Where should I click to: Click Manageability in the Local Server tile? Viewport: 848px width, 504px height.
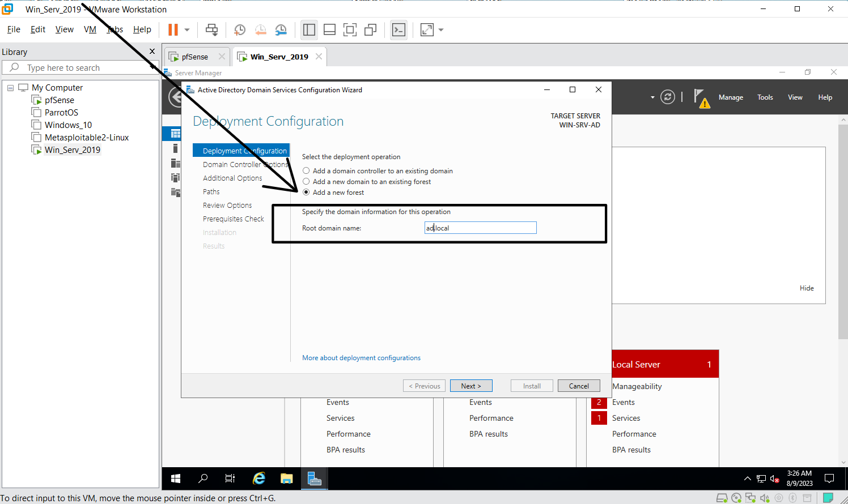637,386
